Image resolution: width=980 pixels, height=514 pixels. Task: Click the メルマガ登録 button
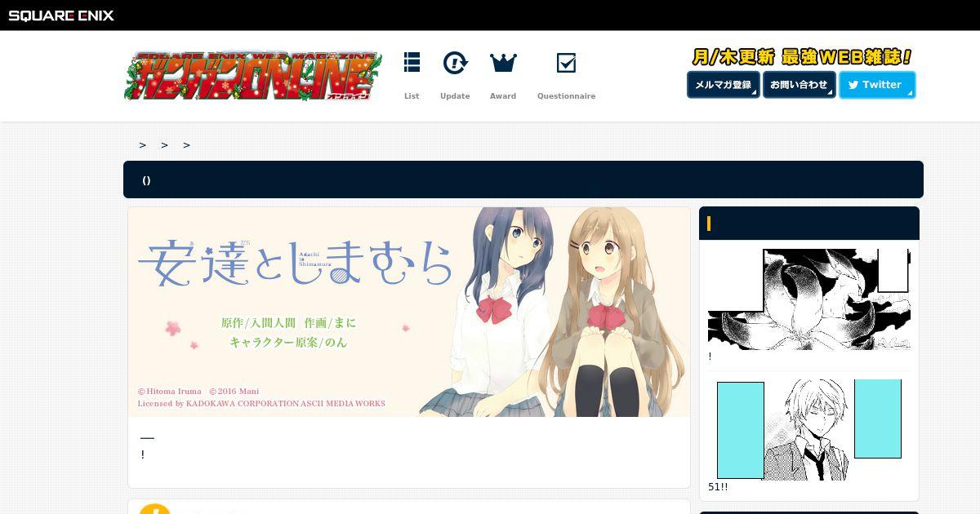[x=724, y=85]
